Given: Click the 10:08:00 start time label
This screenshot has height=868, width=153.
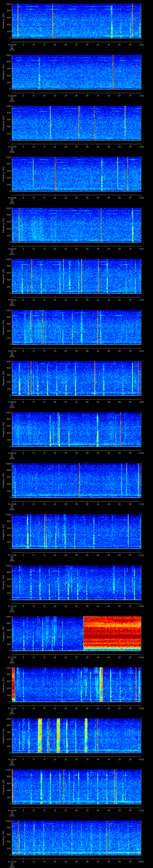Looking at the screenshot, I should [x=12, y=402].
